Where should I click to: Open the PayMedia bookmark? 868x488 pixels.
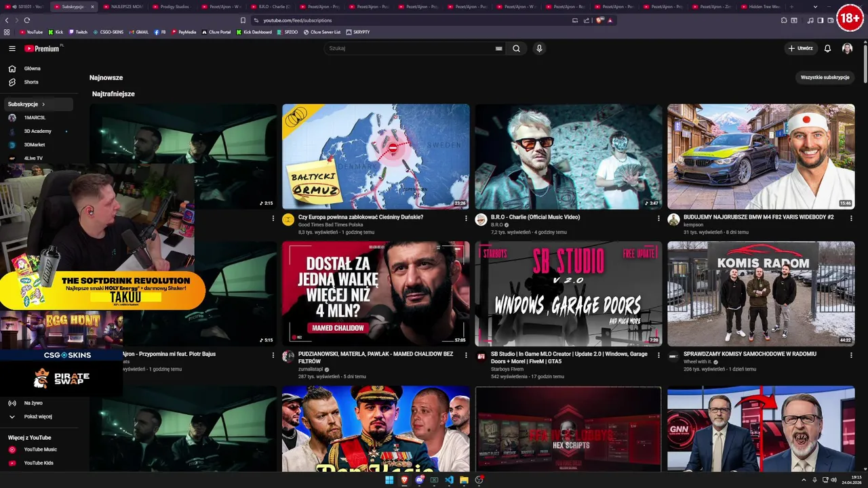coord(184,32)
